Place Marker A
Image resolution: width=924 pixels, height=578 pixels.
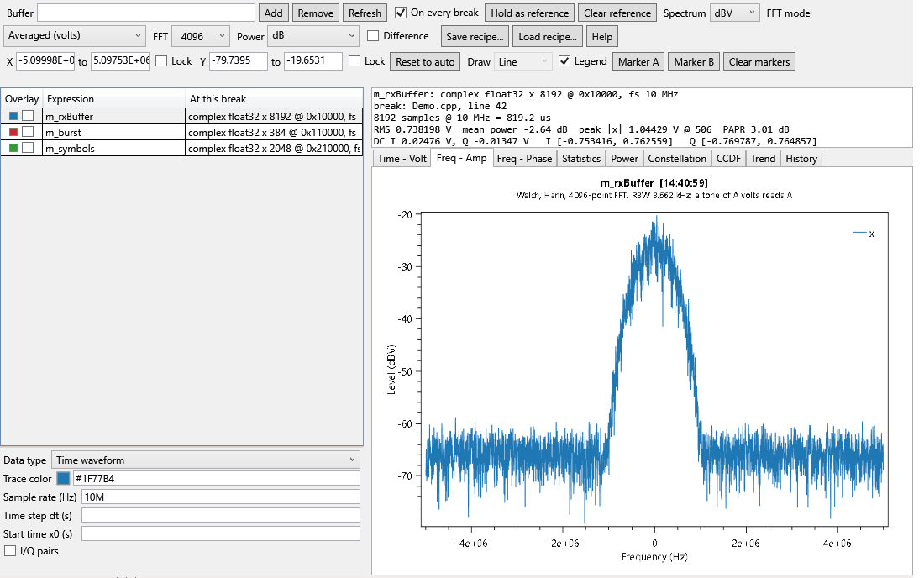coord(638,62)
